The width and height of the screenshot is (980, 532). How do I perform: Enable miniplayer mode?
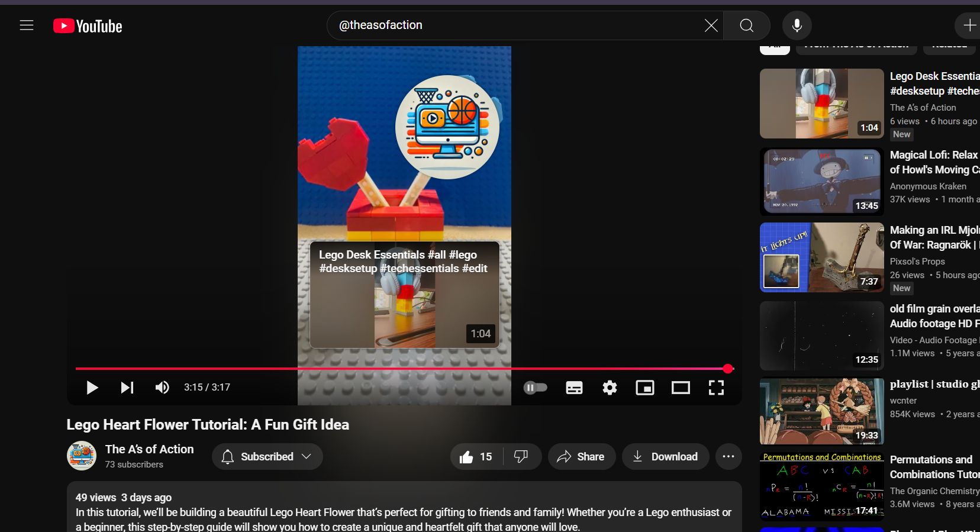pyautogui.click(x=645, y=388)
